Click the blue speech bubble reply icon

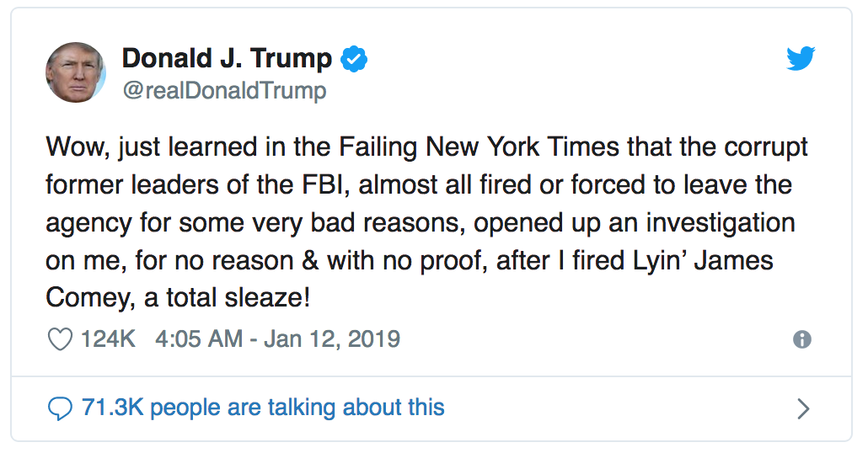[60, 408]
